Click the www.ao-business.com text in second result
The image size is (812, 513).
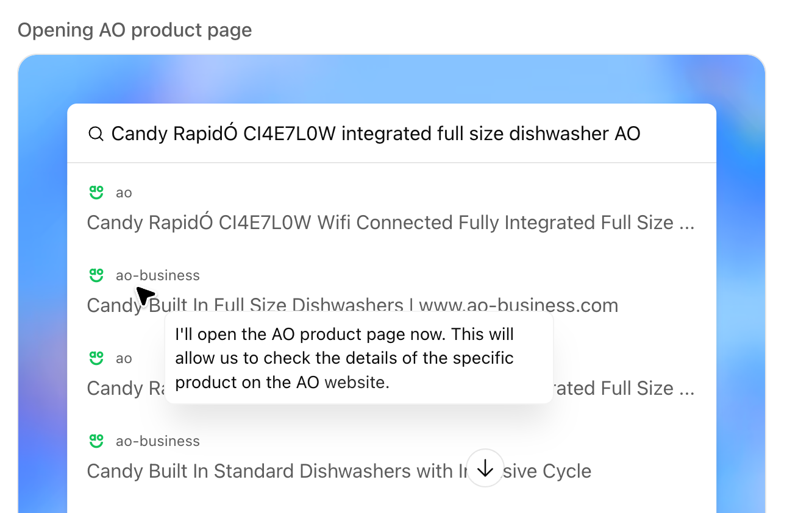tap(518, 305)
